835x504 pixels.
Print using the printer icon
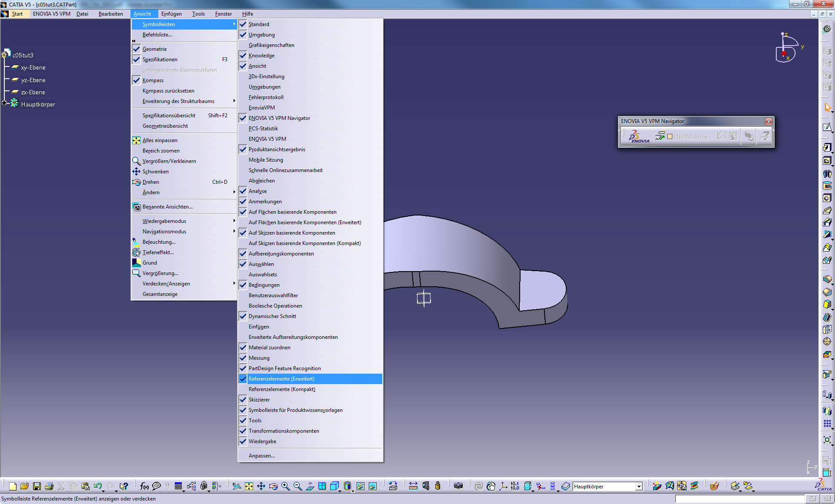point(49,486)
